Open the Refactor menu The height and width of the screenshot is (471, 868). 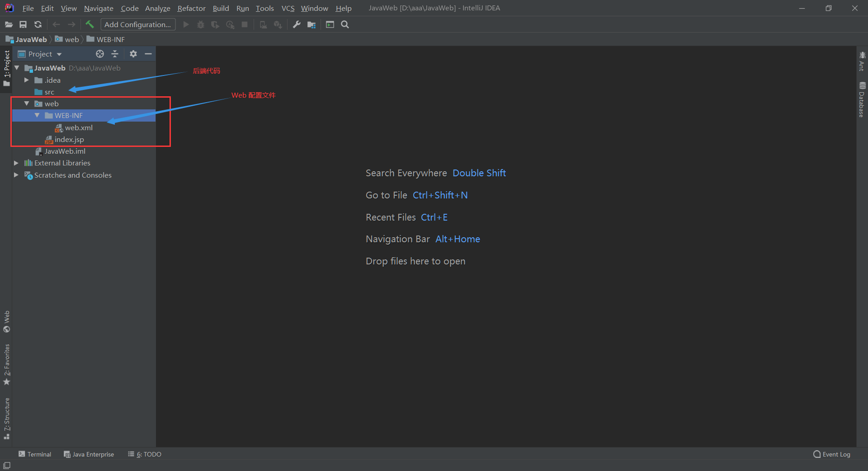191,8
